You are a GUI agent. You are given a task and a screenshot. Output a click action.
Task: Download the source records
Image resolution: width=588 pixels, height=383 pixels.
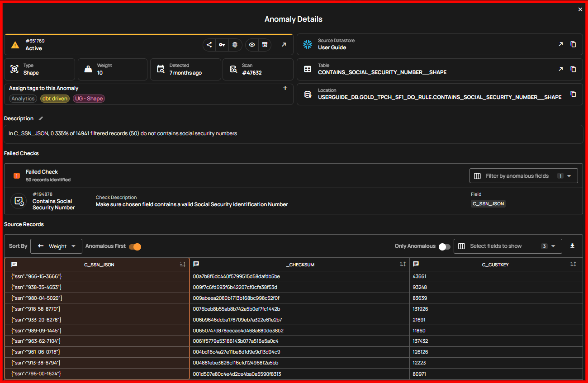(x=572, y=246)
